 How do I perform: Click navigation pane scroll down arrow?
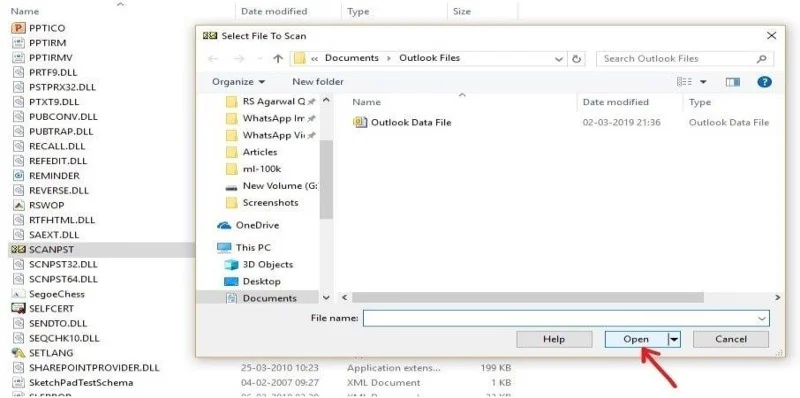click(x=327, y=297)
